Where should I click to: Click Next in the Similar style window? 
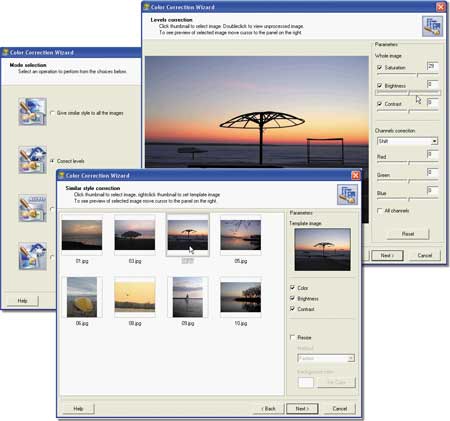click(302, 409)
